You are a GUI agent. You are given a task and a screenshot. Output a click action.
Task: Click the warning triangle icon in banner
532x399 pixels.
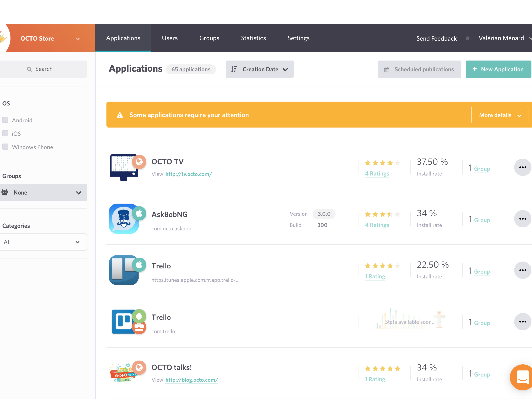[x=120, y=115]
